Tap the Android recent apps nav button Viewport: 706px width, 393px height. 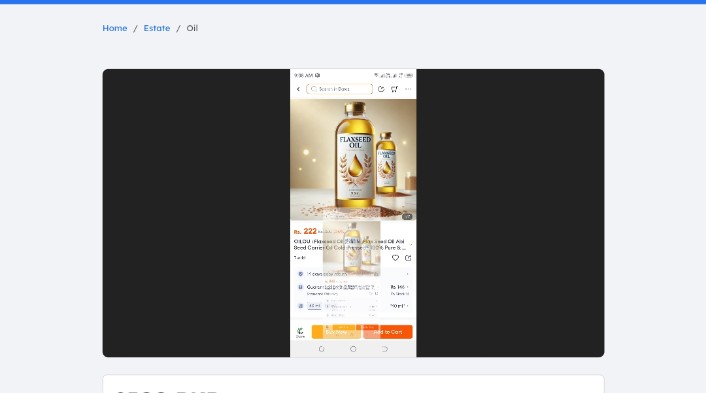[321, 349]
